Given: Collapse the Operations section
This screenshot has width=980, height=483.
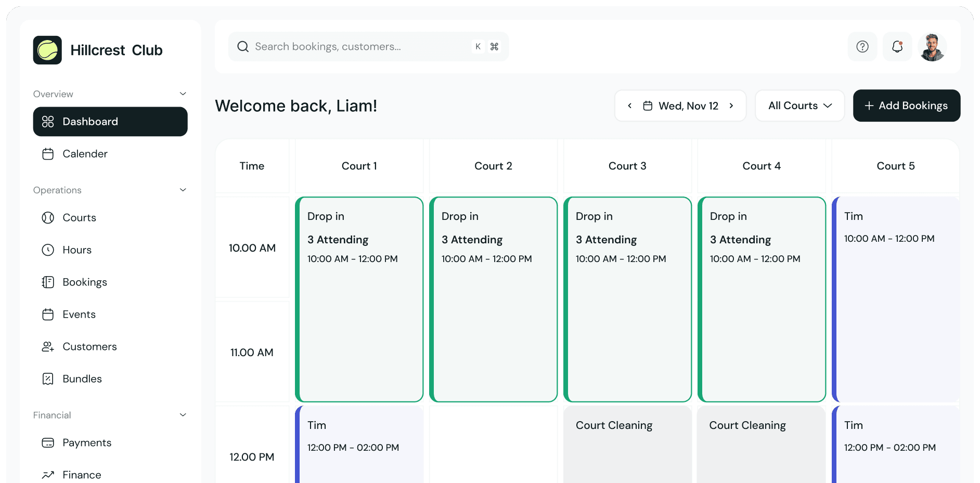Looking at the screenshot, I should click(183, 190).
